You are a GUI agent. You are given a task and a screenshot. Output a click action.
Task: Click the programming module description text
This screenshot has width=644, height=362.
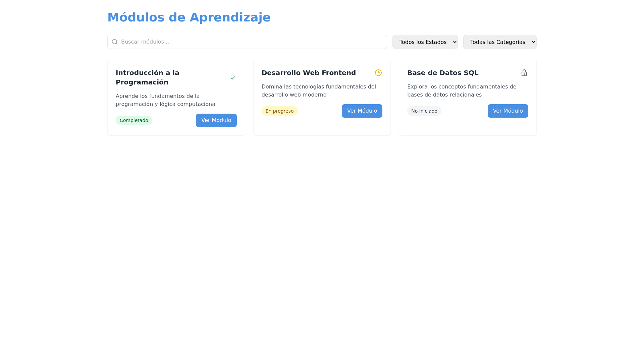click(x=166, y=100)
